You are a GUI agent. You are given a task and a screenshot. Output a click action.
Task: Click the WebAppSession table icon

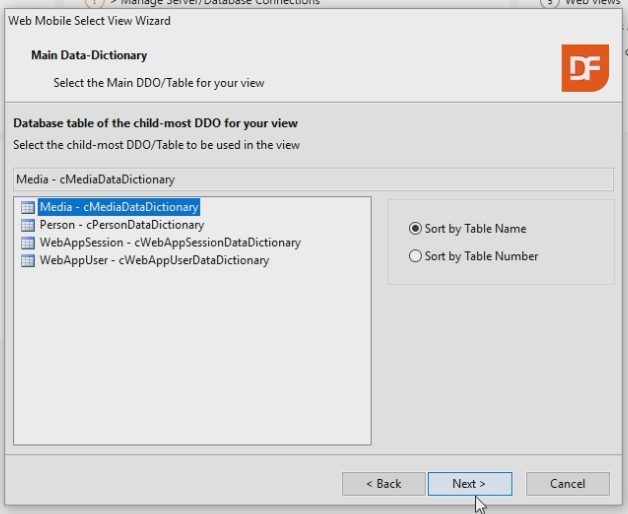coord(28,243)
